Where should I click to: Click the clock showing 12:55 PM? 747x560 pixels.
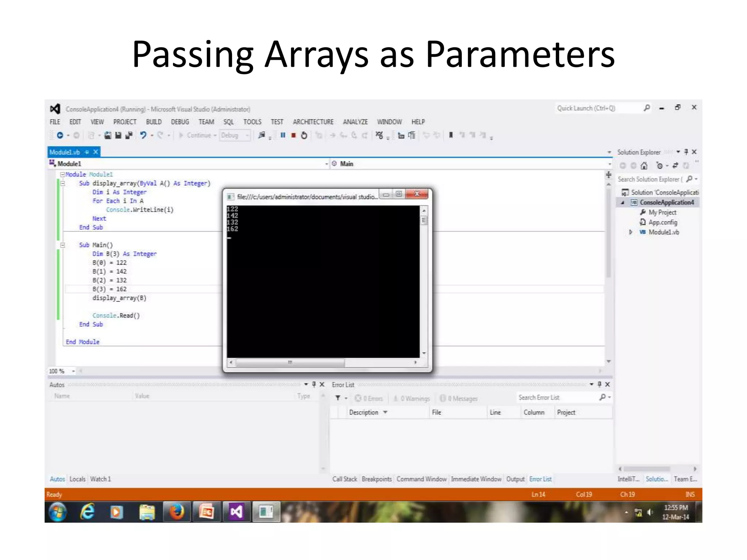tap(676, 507)
